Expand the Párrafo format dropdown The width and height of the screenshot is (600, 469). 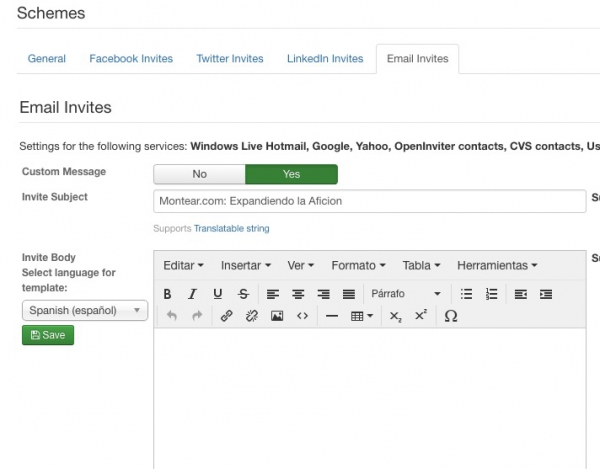(x=406, y=294)
